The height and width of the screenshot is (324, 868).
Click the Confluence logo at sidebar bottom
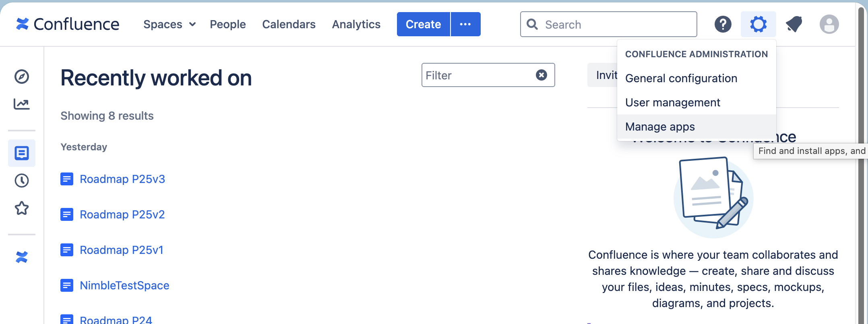pos(22,257)
